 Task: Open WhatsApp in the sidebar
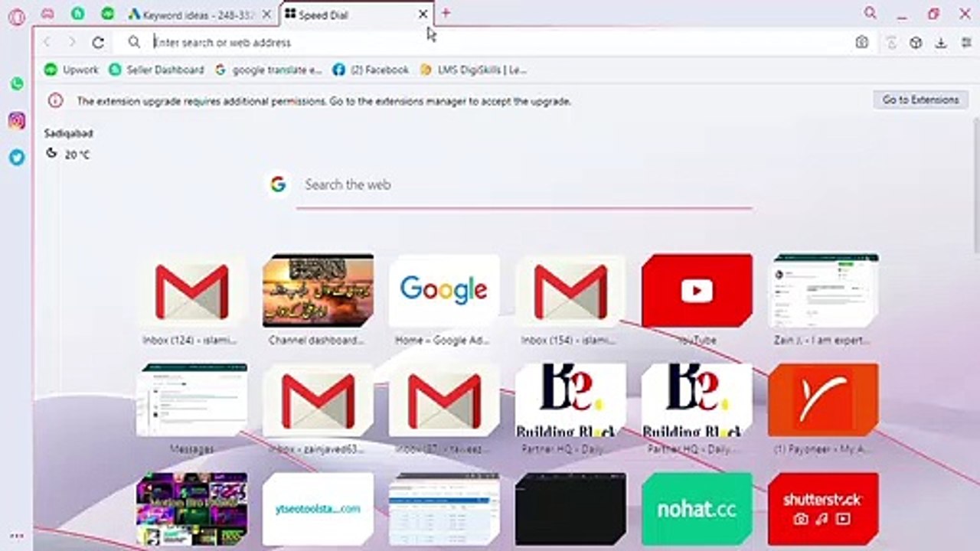pos(17,84)
